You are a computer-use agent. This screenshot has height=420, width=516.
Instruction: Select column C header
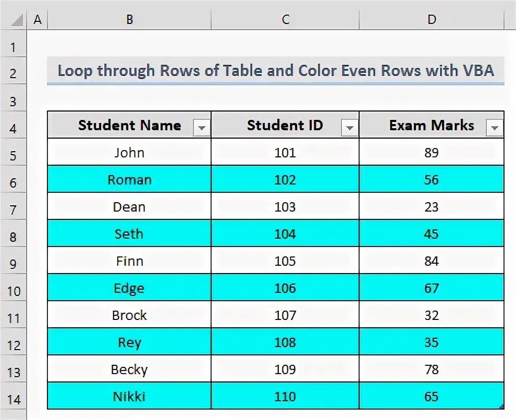coord(285,19)
